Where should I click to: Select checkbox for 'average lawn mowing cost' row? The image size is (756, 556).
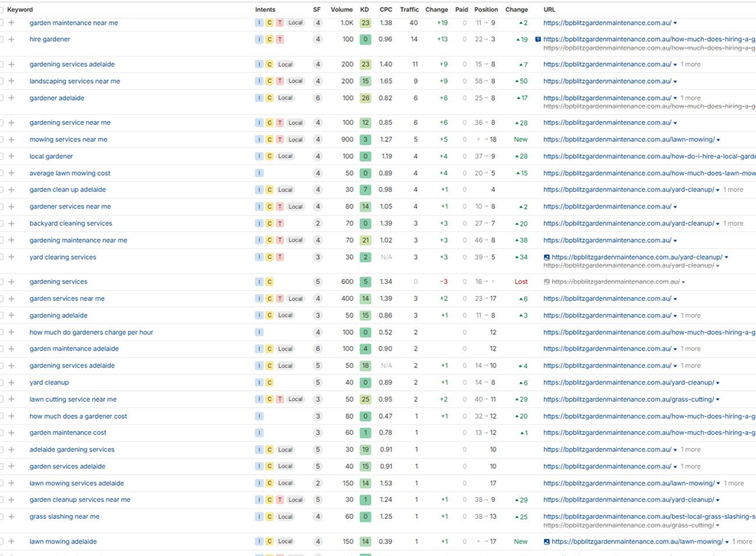[x=2, y=174]
